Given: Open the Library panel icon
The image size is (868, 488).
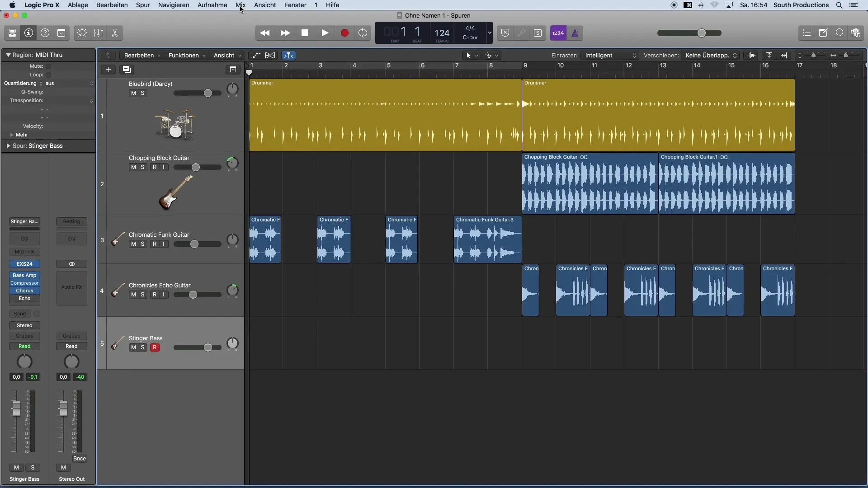Looking at the screenshot, I should point(12,33).
